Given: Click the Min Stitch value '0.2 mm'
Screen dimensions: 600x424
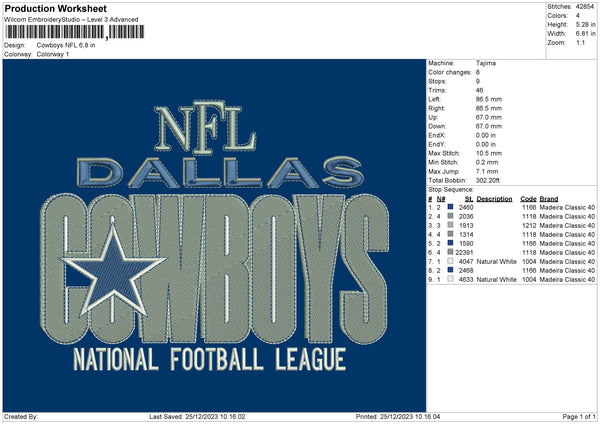Looking at the screenshot, I should (487, 162).
